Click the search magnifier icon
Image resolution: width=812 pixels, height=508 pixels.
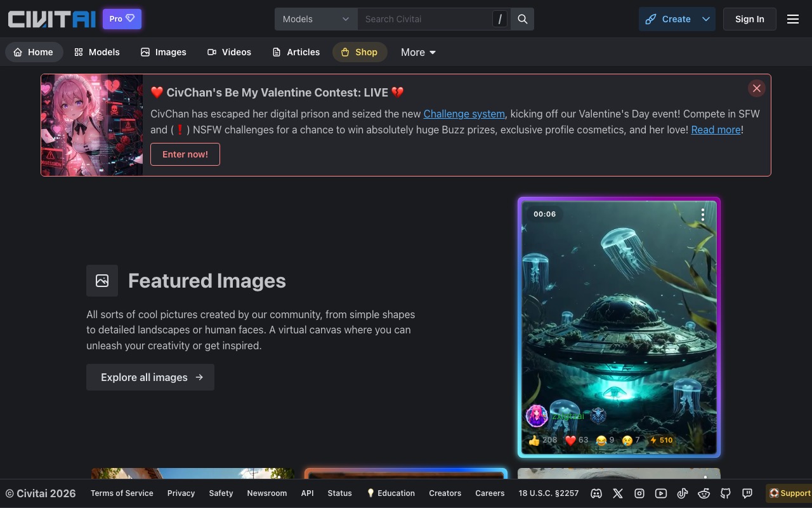click(523, 19)
